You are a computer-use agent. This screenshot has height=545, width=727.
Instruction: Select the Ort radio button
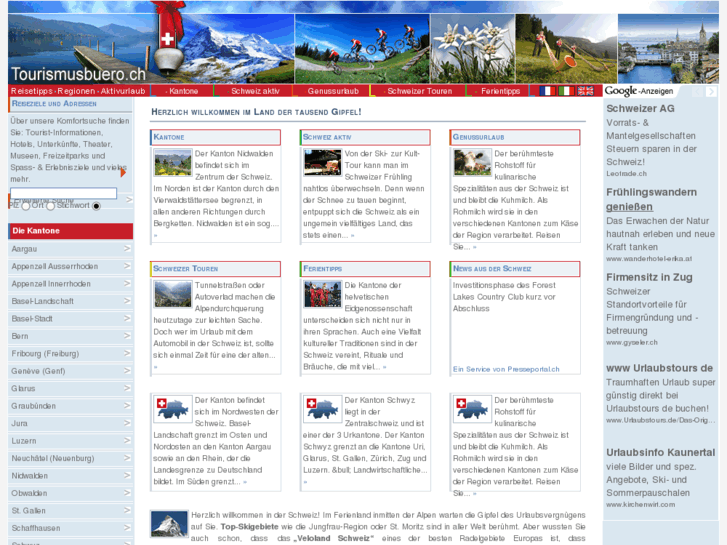click(51, 206)
